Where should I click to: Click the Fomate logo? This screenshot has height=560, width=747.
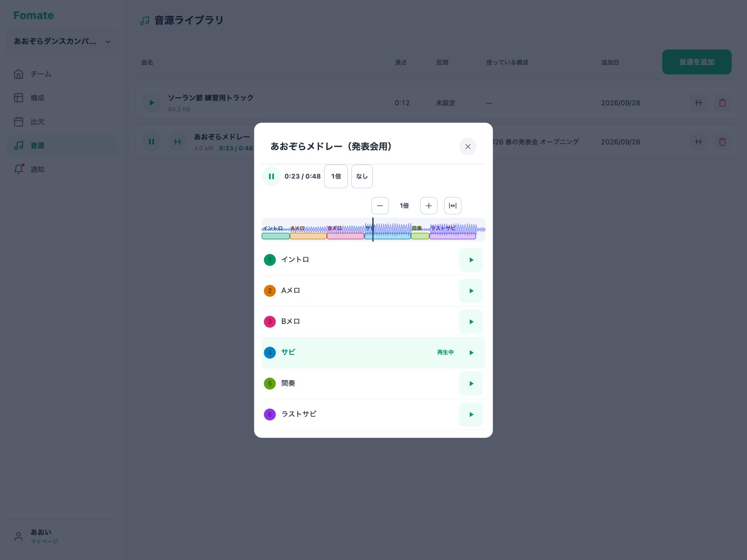coord(34,15)
